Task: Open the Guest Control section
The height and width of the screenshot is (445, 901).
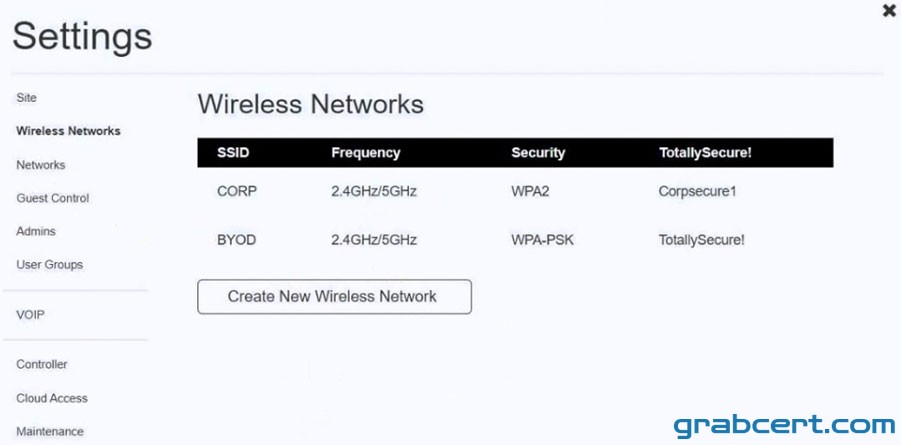Action: pos(53,198)
